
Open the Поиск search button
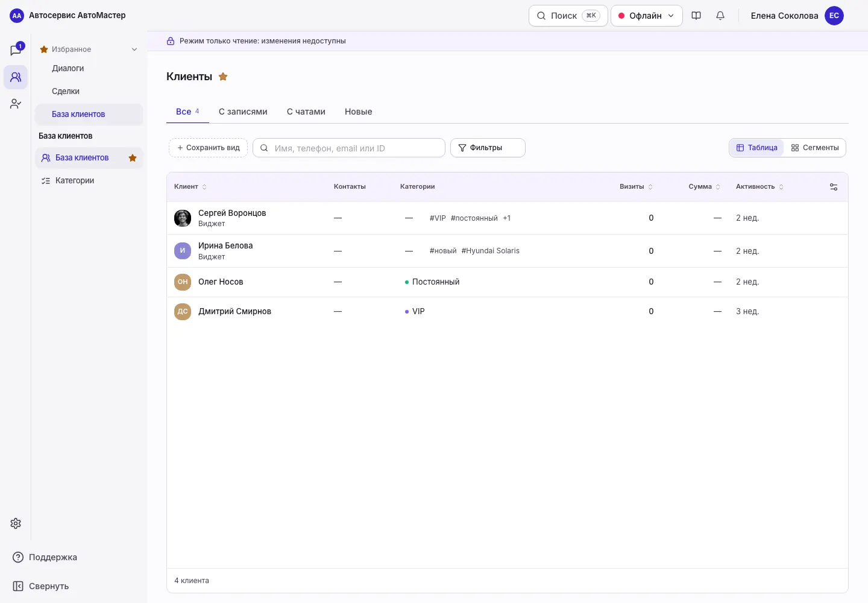point(568,16)
